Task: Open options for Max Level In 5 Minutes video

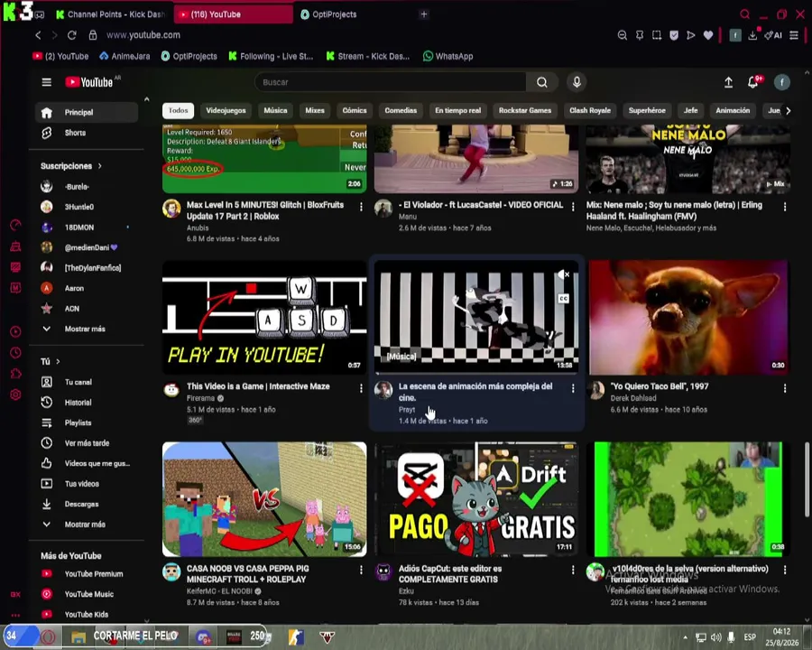Action: pos(361,207)
